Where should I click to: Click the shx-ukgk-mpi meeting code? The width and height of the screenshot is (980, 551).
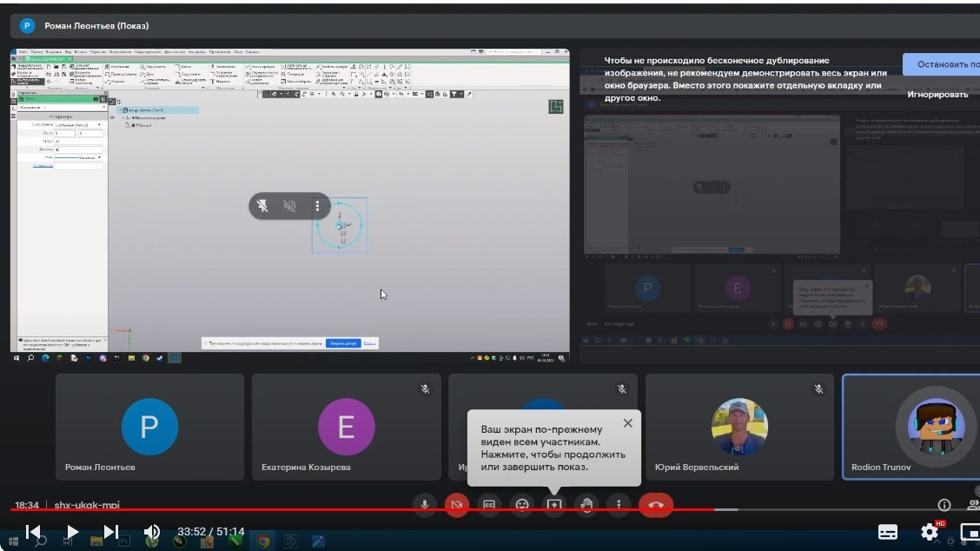(87, 505)
